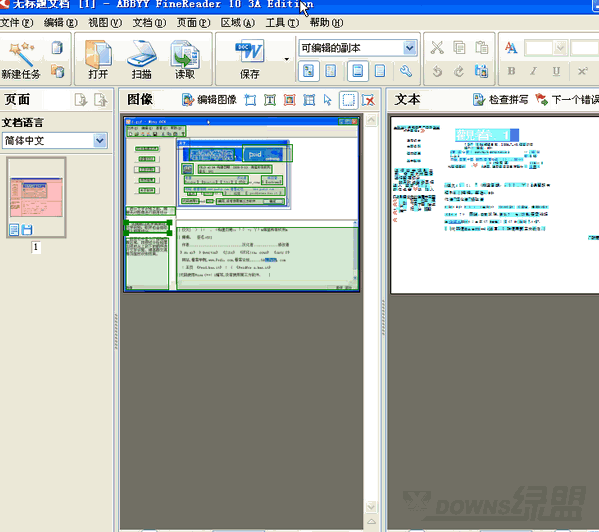Open the 帮助(H) menu

coord(327,23)
